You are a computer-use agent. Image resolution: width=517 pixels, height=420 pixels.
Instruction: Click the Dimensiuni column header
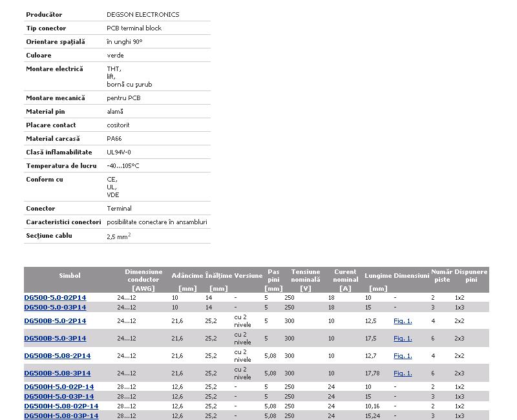pos(412,276)
